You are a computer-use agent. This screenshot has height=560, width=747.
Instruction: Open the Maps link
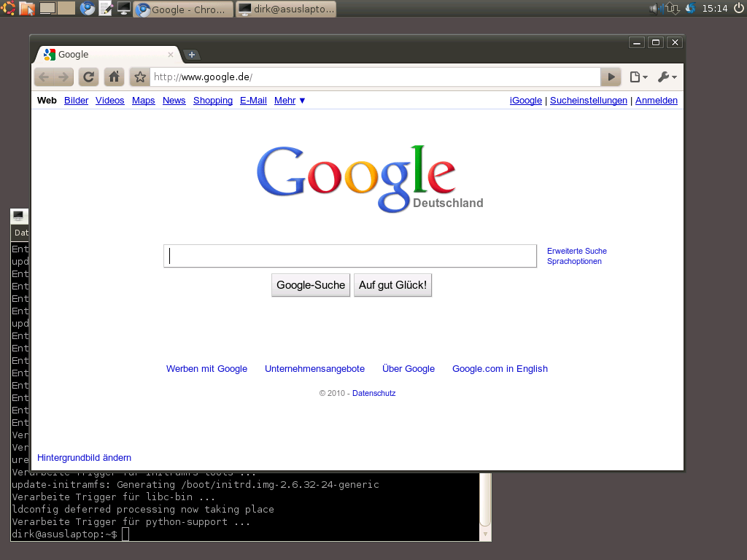144,101
